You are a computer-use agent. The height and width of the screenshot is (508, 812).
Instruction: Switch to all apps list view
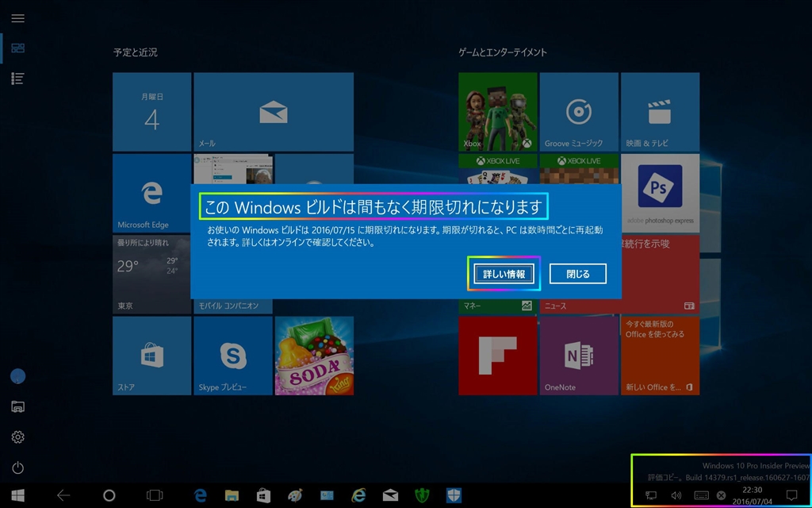(x=17, y=78)
